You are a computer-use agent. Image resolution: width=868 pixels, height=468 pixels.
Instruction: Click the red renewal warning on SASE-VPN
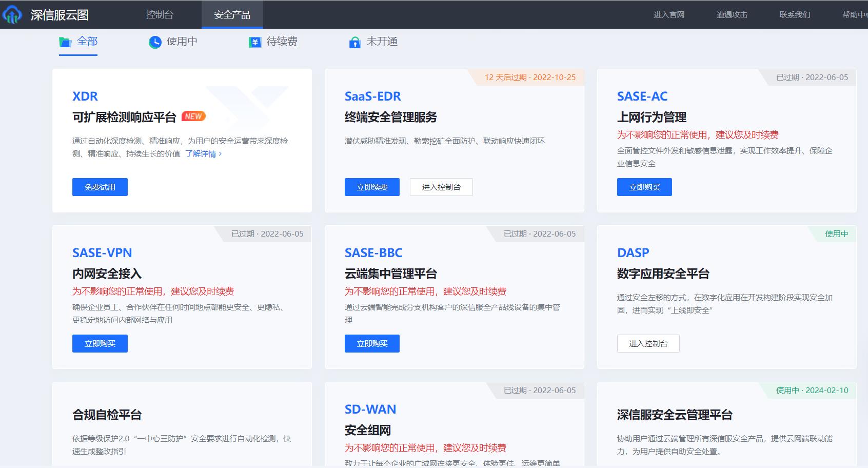pyautogui.click(x=153, y=291)
